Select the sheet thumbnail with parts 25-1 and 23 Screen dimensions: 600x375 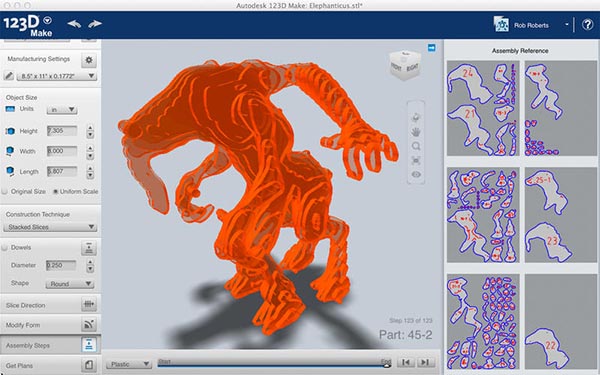[x=561, y=215]
